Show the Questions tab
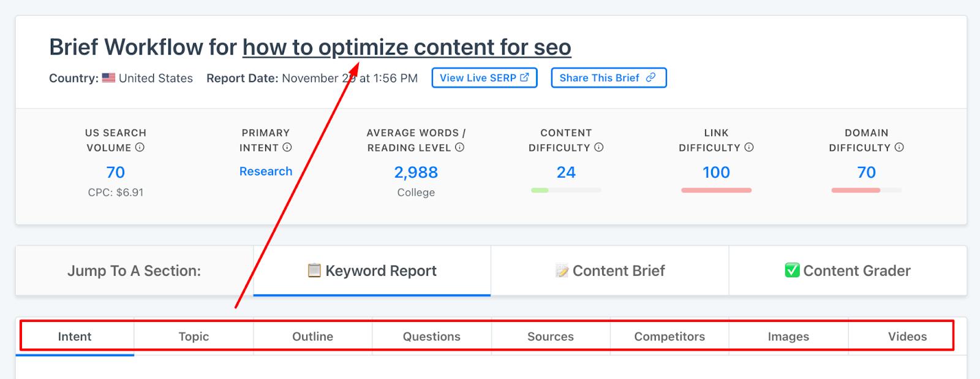The width and height of the screenshot is (980, 379). point(432,336)
